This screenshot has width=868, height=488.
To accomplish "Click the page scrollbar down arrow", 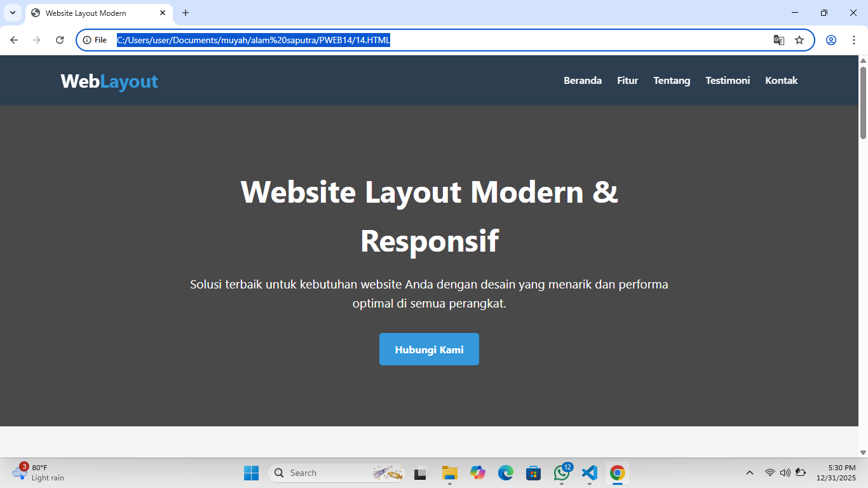I will point(863,452).
